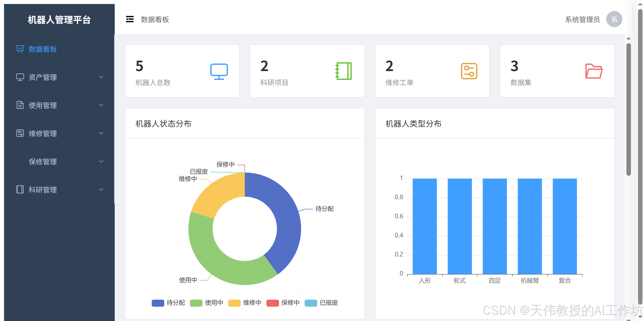The image size is (644, 321).
Task: Click the 机械臂 x-axis label
Action: (530, 281)
